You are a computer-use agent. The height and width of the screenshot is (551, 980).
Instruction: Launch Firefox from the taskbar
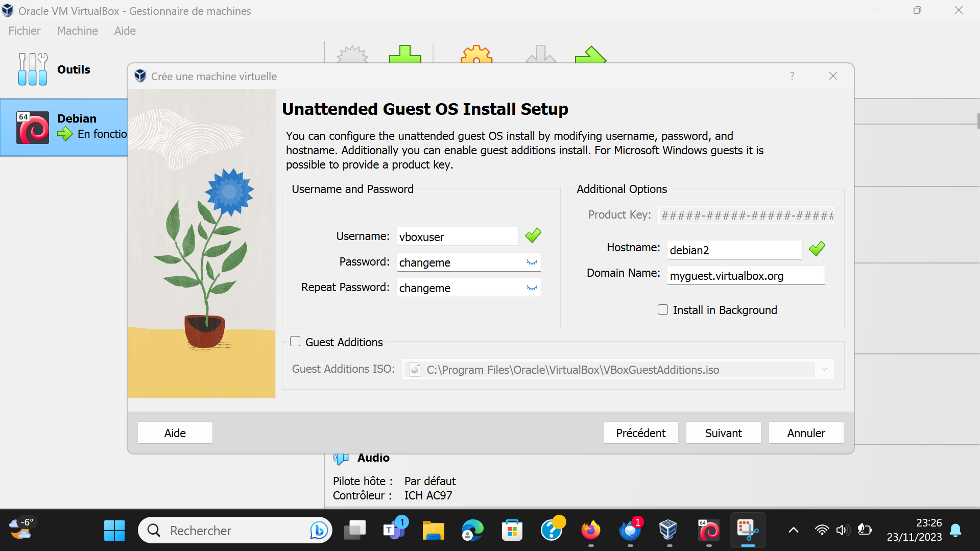pos(591,531)
